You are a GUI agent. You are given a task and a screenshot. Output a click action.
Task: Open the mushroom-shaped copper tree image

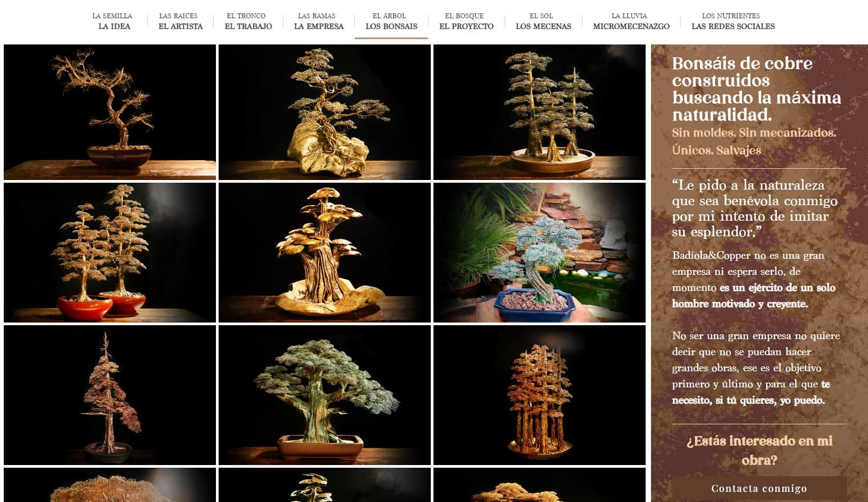325,253
